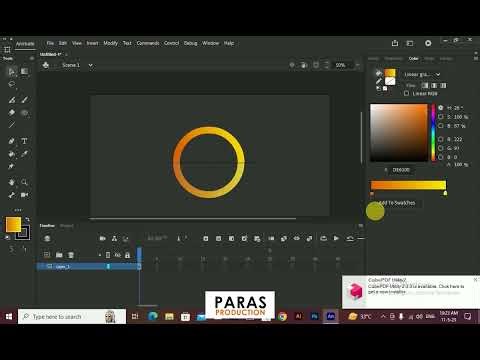Select the Eraser tool
Screen dimensions: 480x360
point(12,112)
